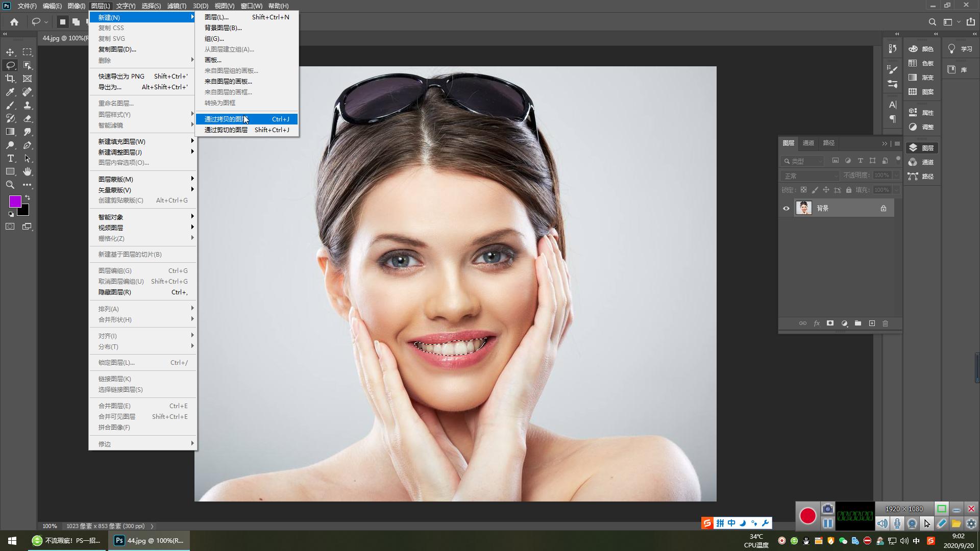This screenshot has width=980, height=551.
Task: Select the Hand tool
Action: [x=28, y=171]
